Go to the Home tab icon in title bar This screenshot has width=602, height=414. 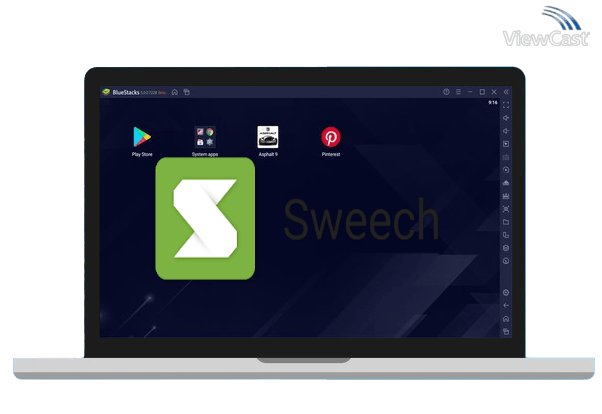(175, 92)
